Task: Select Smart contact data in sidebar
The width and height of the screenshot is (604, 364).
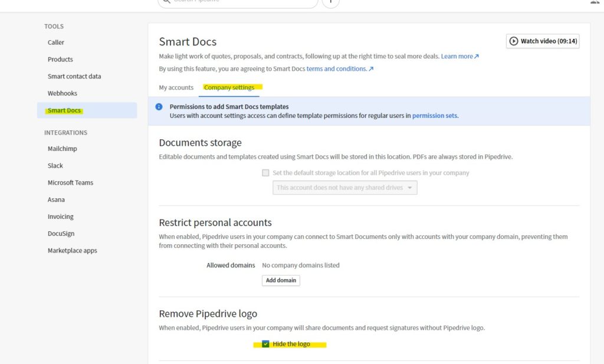Action: point(74,76)
